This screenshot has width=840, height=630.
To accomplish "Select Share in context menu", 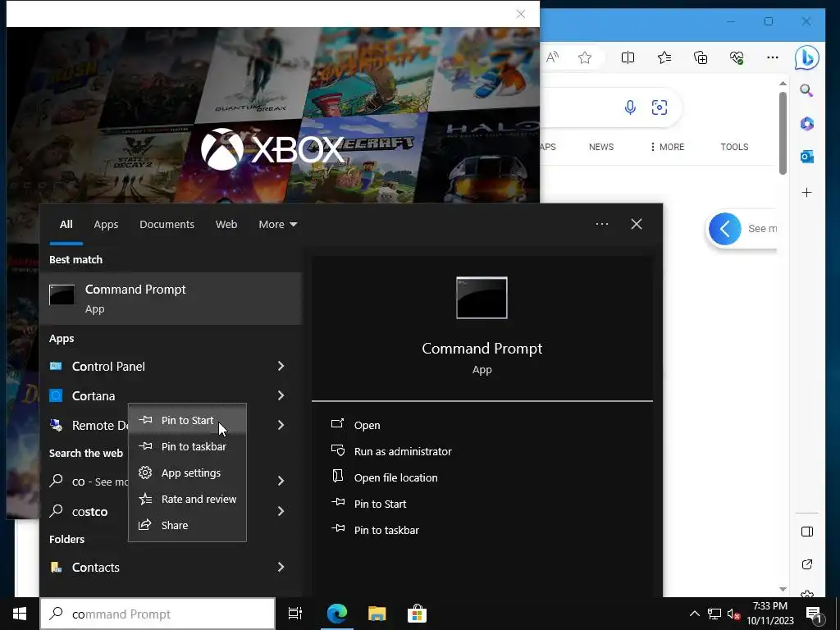I will point(187,526).
